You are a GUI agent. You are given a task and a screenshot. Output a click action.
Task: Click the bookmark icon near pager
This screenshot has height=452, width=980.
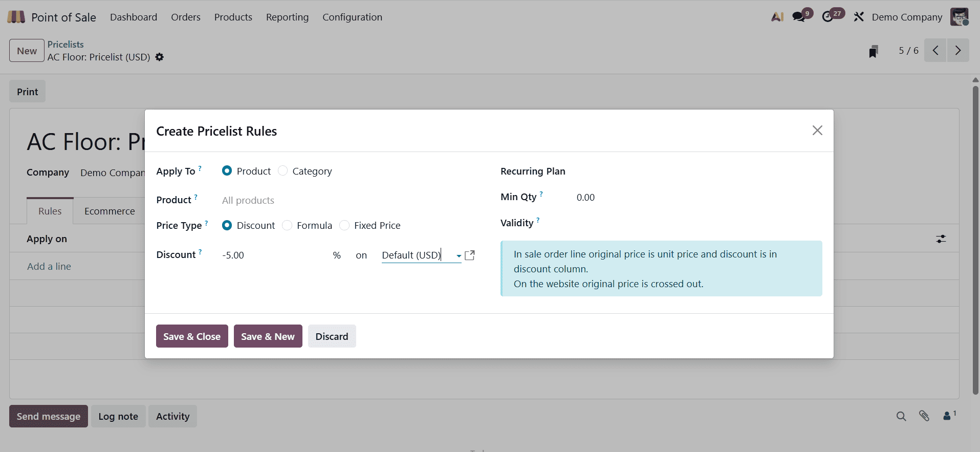pos(874,51)
